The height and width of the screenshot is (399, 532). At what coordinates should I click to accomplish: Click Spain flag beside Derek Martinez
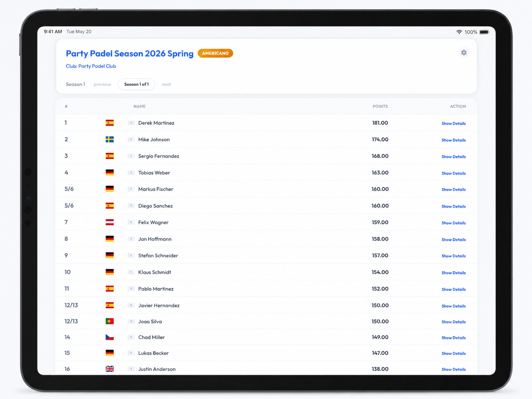tap(109, 123)
